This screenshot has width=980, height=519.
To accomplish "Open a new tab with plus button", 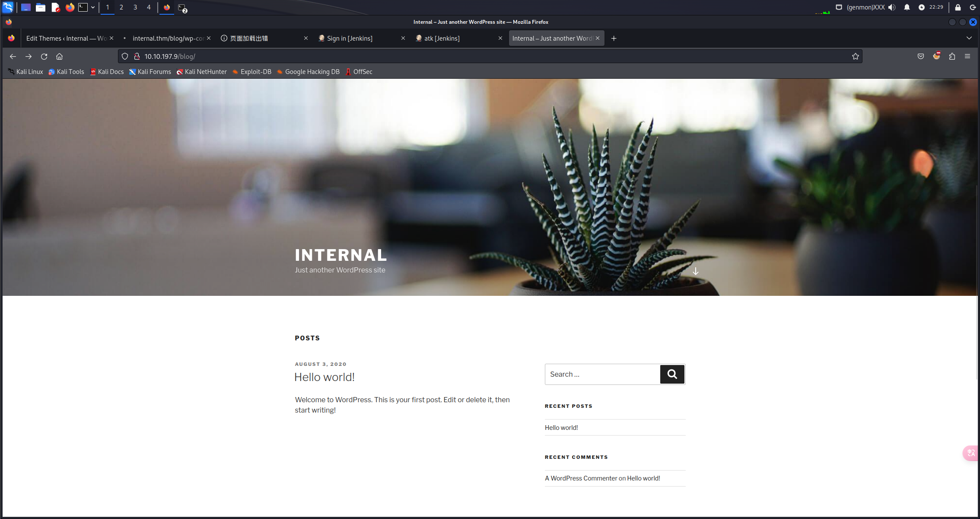I will tap(614, 38).
